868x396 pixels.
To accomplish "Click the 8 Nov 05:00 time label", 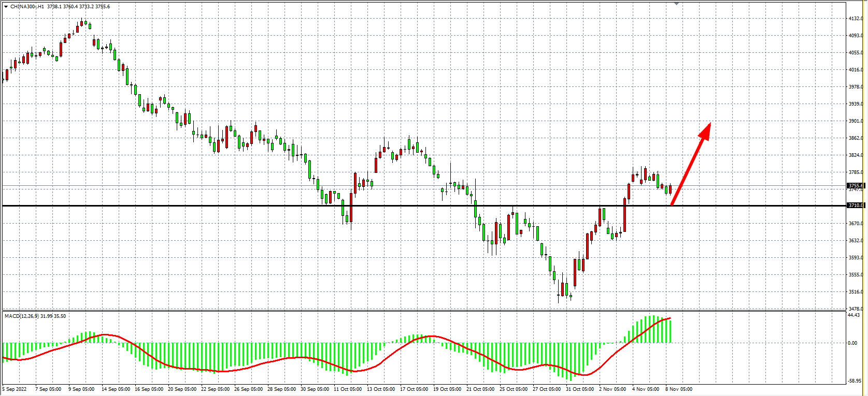I will point(679,389).
